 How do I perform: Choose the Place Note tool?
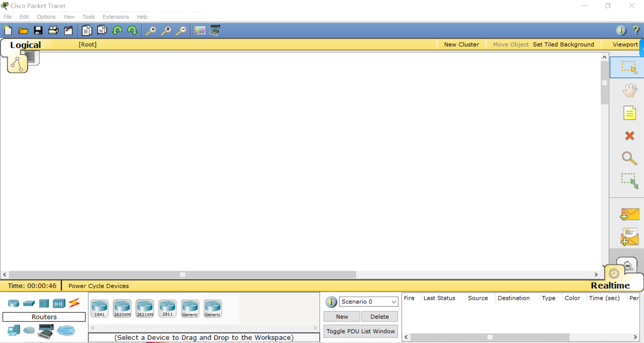click(630, 113)
